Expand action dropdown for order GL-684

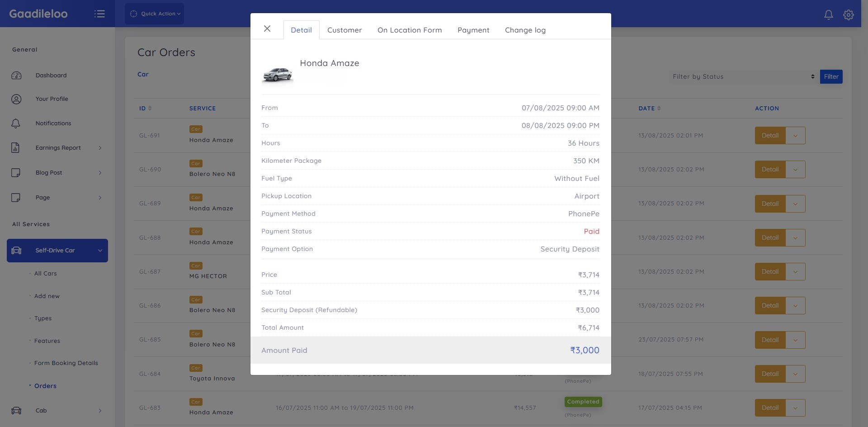[795, 374]
